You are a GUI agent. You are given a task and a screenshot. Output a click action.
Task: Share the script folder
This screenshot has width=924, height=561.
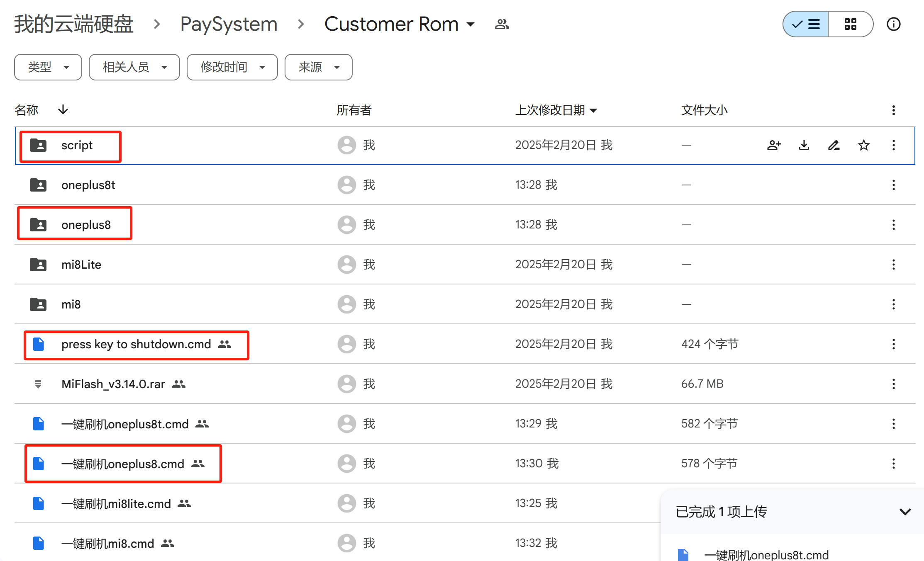(x=774, y=145)
